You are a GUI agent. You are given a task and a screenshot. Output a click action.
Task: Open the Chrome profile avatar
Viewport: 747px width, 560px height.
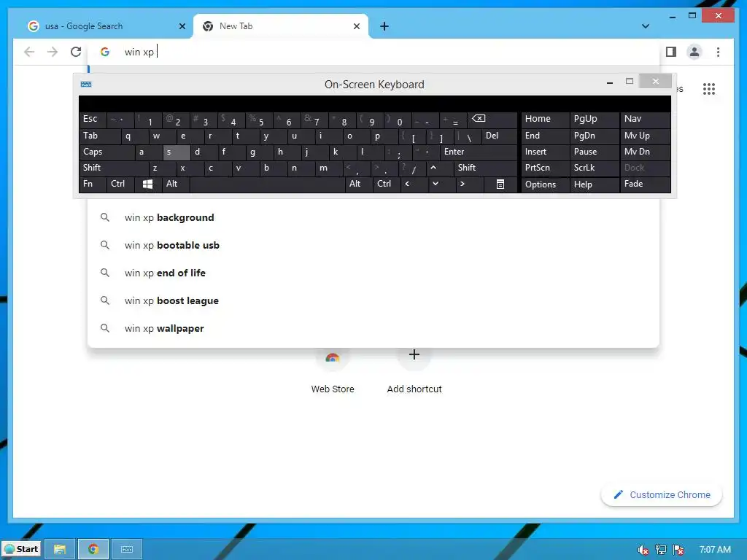[x=694, y=52]
